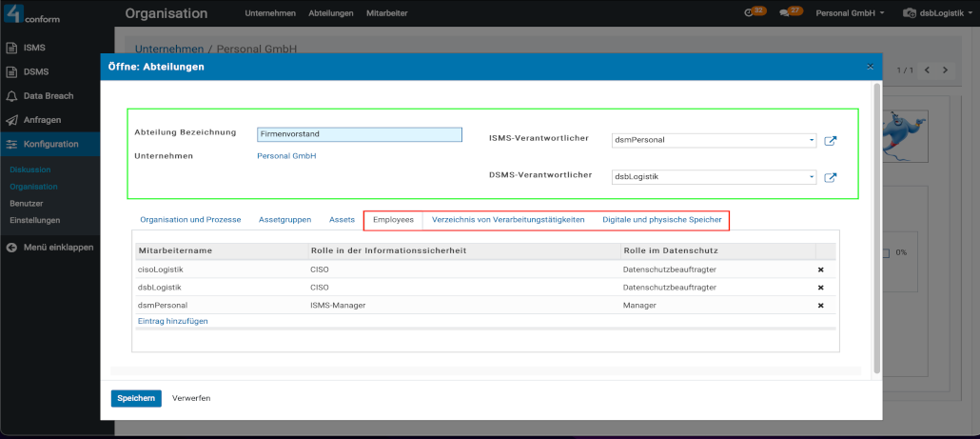Expand DSMS-Verantwortlicher dropdown
The image size is (980, 439).
pyautogui.click(x=811, y=177)
